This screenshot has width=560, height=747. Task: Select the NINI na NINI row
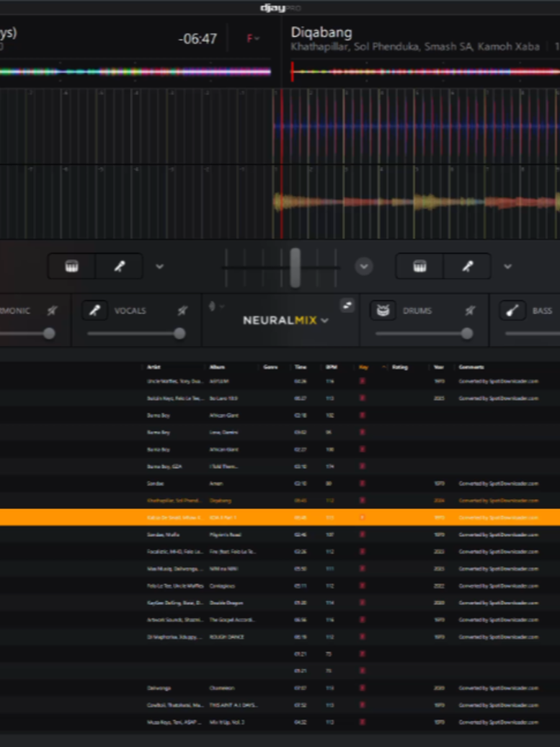tap(280, 568)
